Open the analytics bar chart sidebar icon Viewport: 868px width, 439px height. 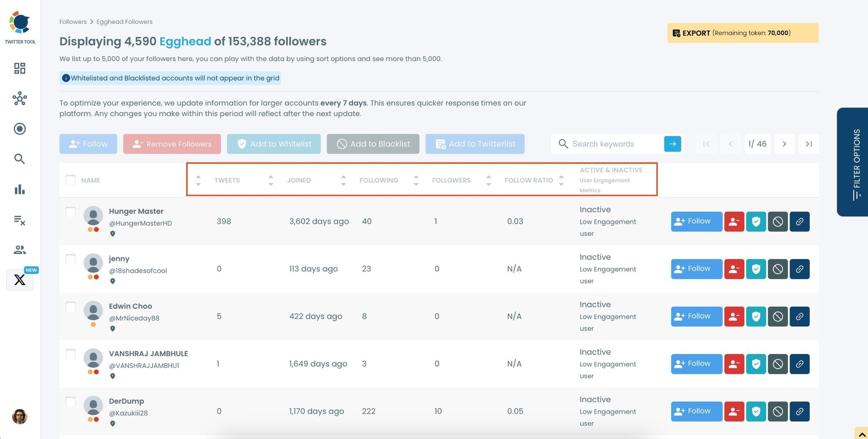(20, 189)
